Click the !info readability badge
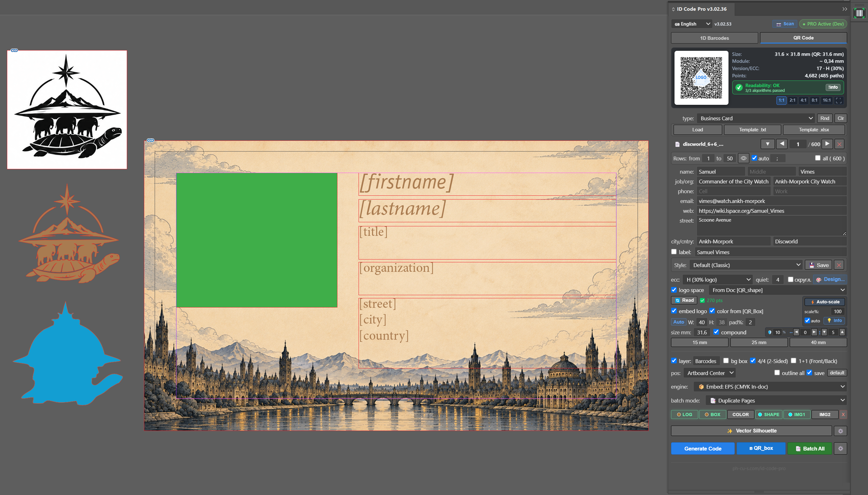Screen dimensions: 868x495 click(833, 87)
